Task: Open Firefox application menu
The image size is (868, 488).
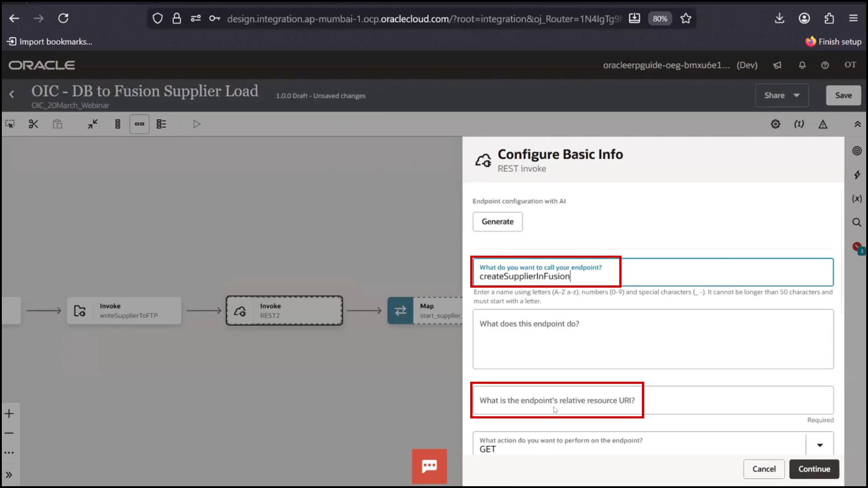Action: (x=854, y=19)
